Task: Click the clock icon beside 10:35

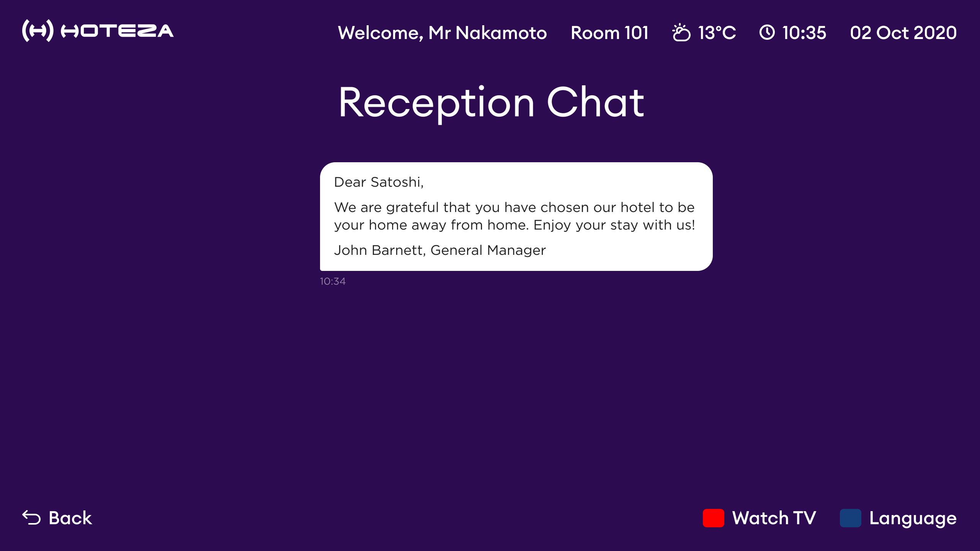Action: (767, 32)
